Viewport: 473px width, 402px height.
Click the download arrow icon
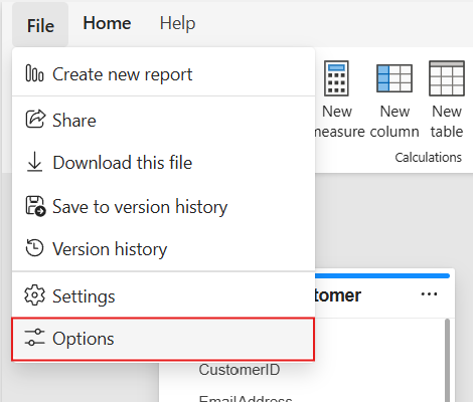[x=35, y=162]
